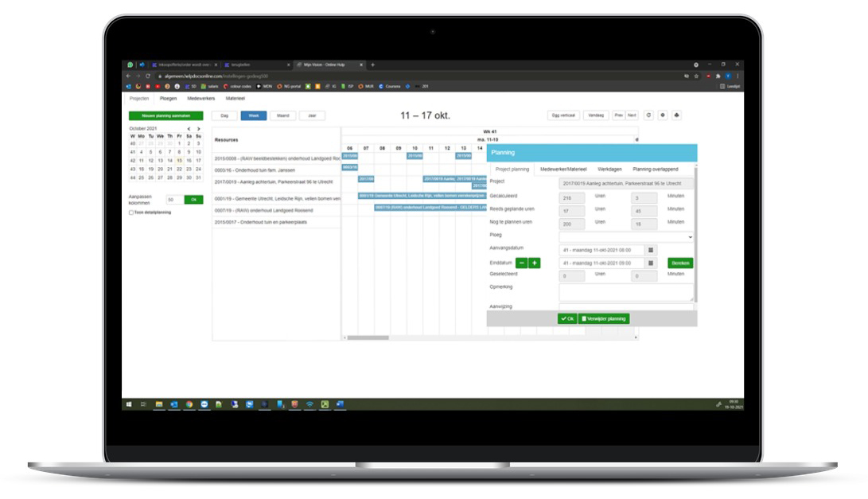The image size is (868, 499).
Task: Click the Bereken button
Action: click(680, 263)
